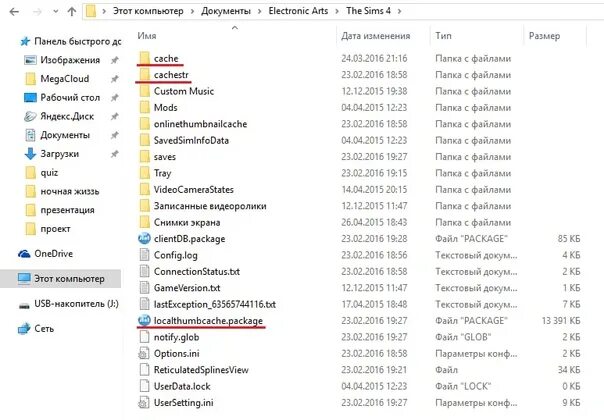Image resolution: width=604 pixels, height=420 pixels.
Task: Unpin Рабочий стол using its pin icon
Action: pyautogui.click(x=114, y=97)
